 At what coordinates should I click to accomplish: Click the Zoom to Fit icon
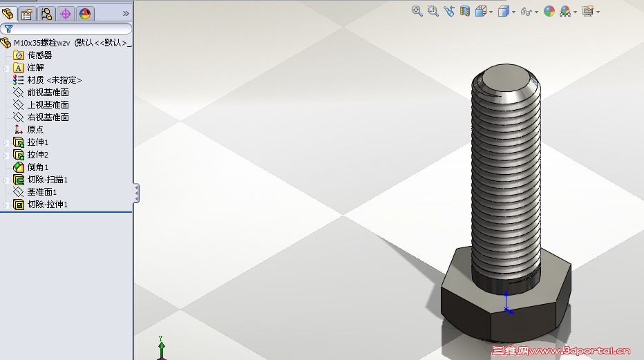pos(417,11)
